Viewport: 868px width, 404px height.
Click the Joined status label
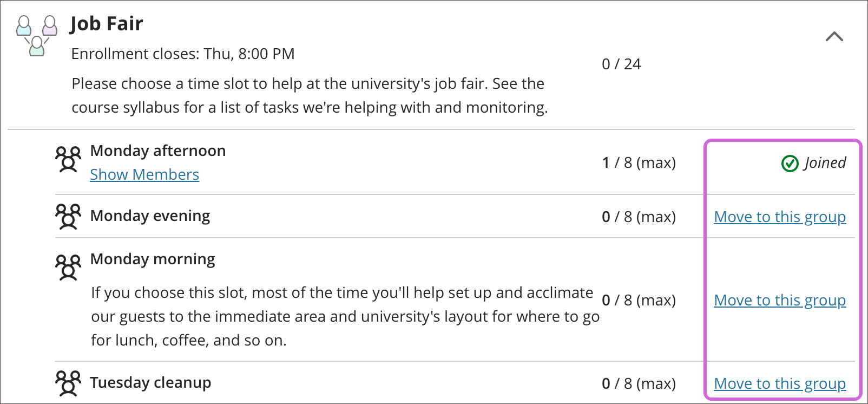pos(825,163)
